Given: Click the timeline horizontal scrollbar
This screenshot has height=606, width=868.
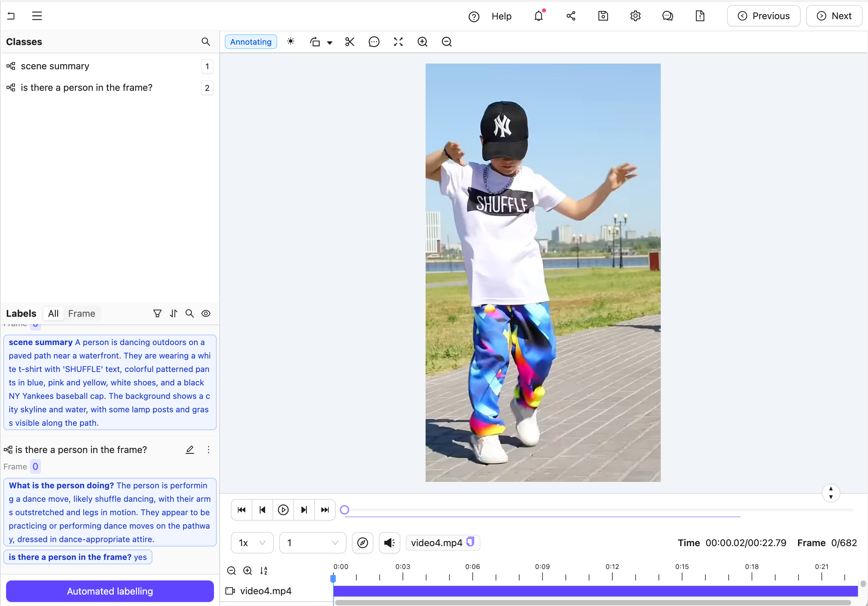Looking at the screenshot, I should click(593, 602).
